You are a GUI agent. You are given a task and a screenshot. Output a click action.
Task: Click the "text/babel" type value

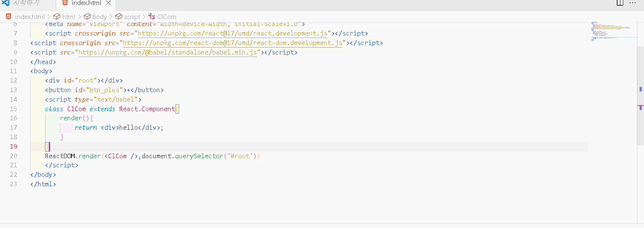point(116,100)
